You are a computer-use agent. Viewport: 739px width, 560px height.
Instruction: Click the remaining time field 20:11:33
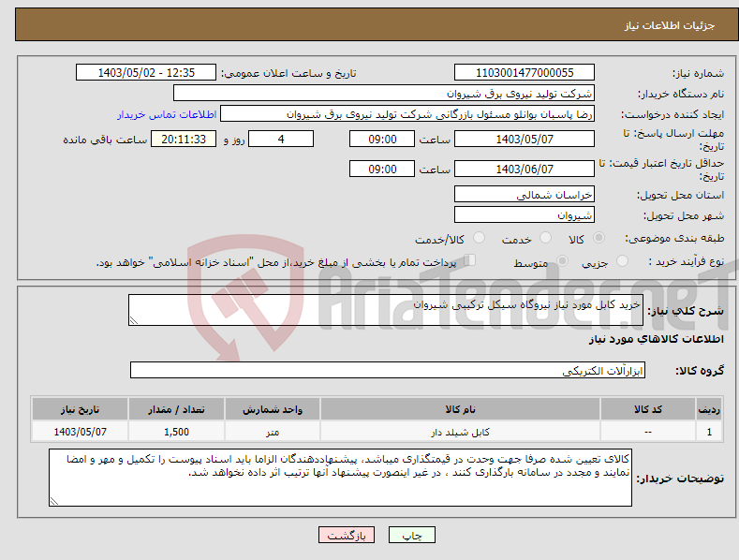(184, 139)
